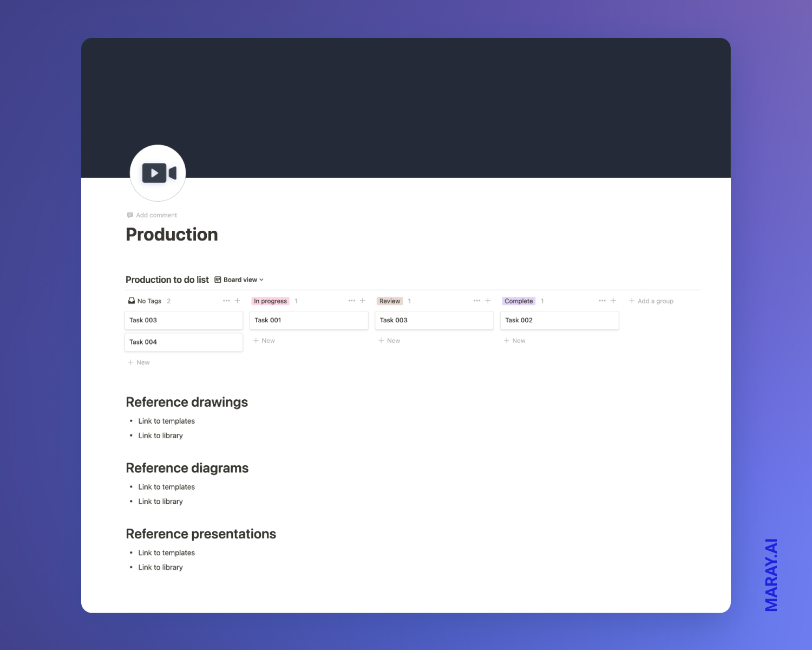Click the In progress tag label

(271, 301)
